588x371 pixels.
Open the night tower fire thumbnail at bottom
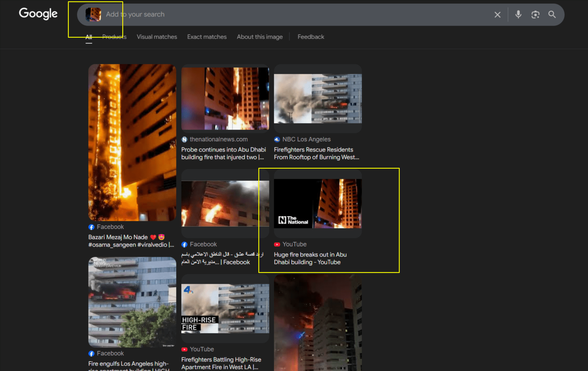(318, 322)
